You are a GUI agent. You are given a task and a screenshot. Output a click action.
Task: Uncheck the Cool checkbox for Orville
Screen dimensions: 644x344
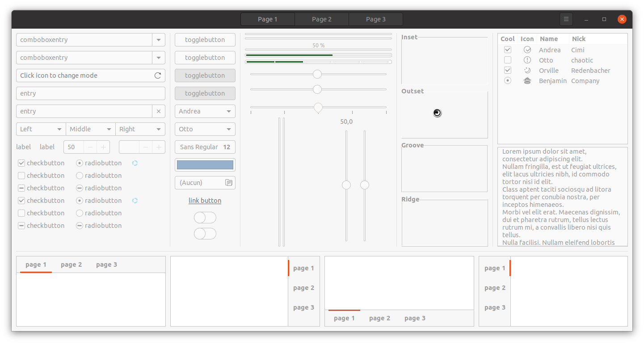coord(508,70)
